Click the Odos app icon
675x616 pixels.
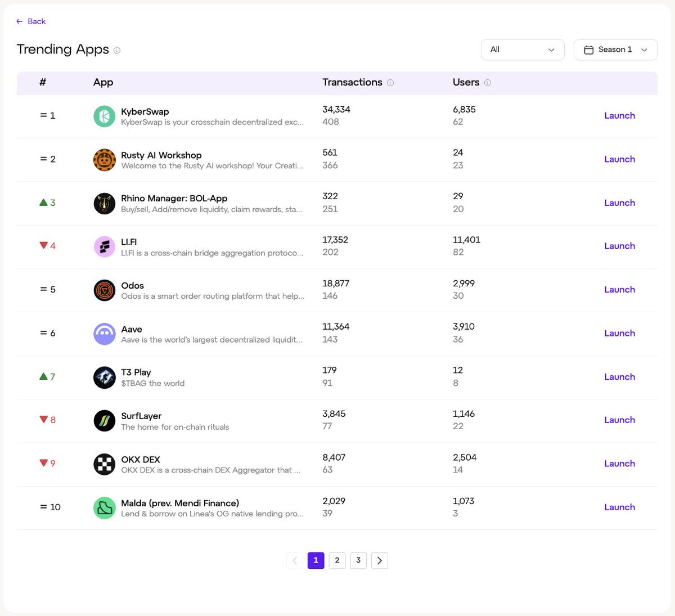pos(104,290)
